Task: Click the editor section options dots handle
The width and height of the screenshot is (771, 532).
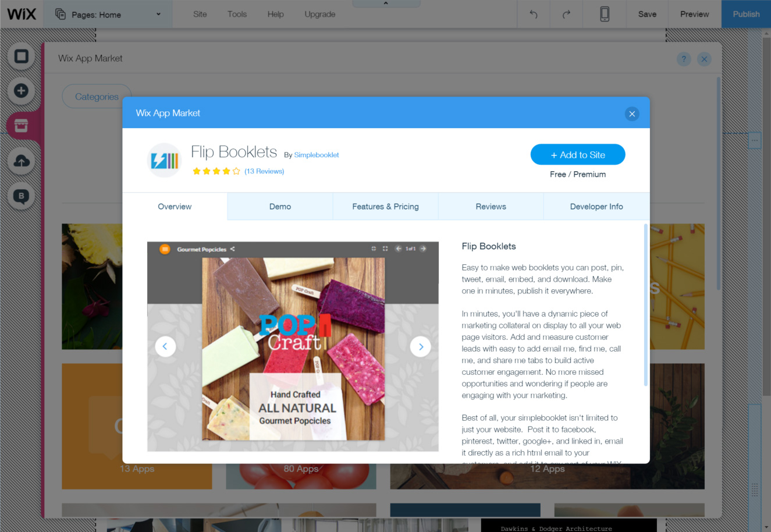Action: tap(755, 140)
